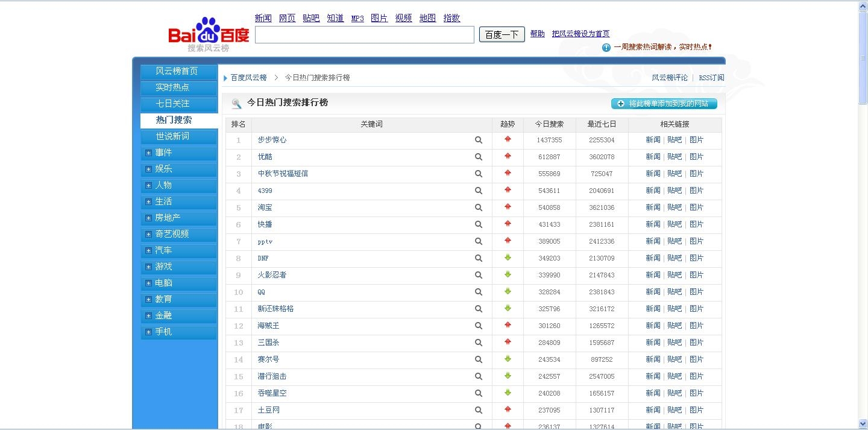This screenshot has height=430, width=868.
Task: Click the 将此榜单添加到我的网站 button
Action: (664, 104)
